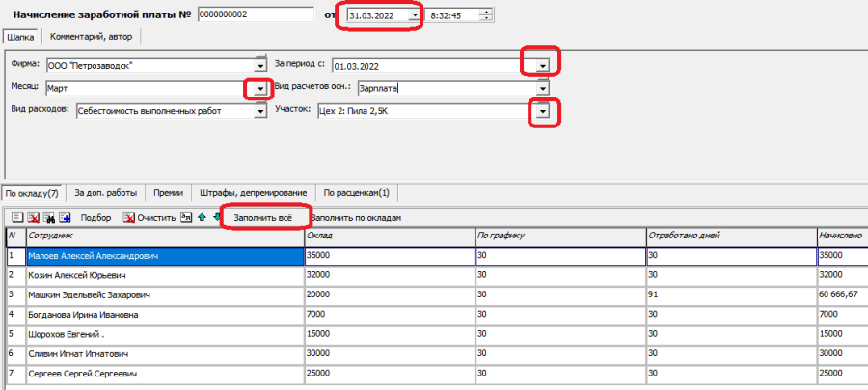Click the binoculars search icon
Image resolution: width=868 pixels, height=390 pixels.
point(48,218)
